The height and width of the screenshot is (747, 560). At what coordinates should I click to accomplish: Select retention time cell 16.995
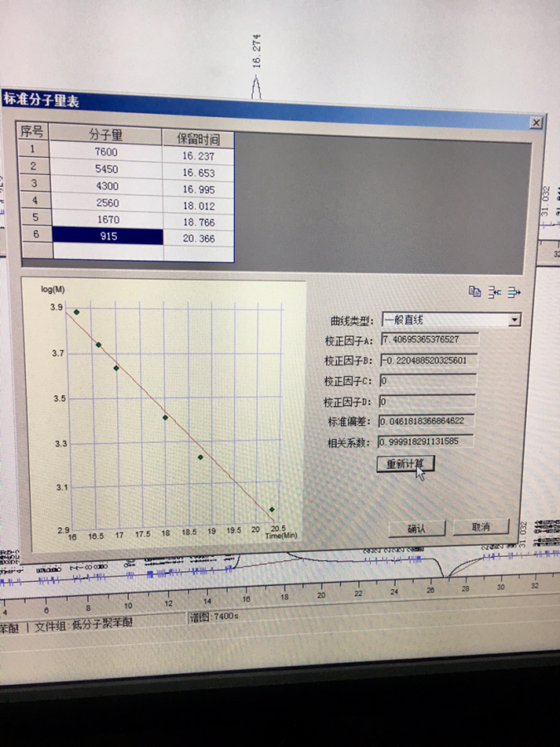pos(198,189)
